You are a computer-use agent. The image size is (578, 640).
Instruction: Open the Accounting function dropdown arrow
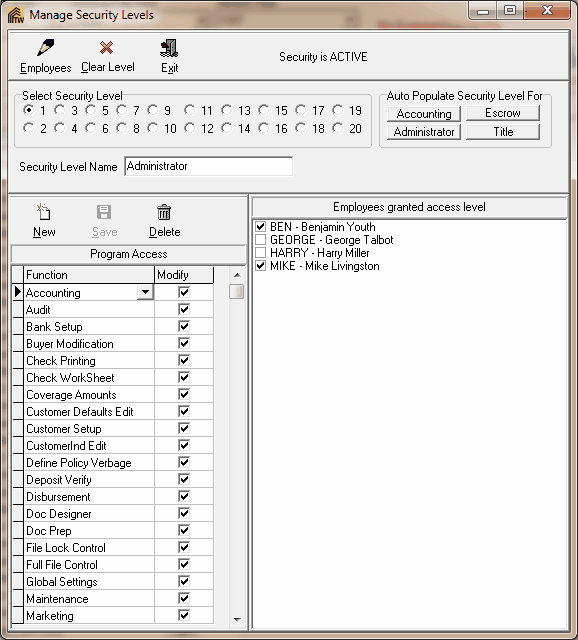tap(145, 292)
